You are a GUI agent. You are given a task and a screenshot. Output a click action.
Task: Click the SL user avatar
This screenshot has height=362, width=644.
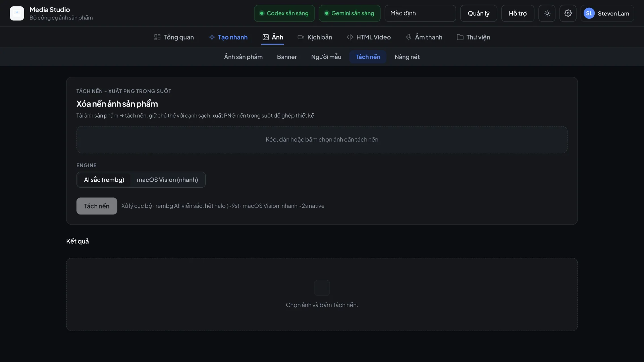tap(589, 13)
